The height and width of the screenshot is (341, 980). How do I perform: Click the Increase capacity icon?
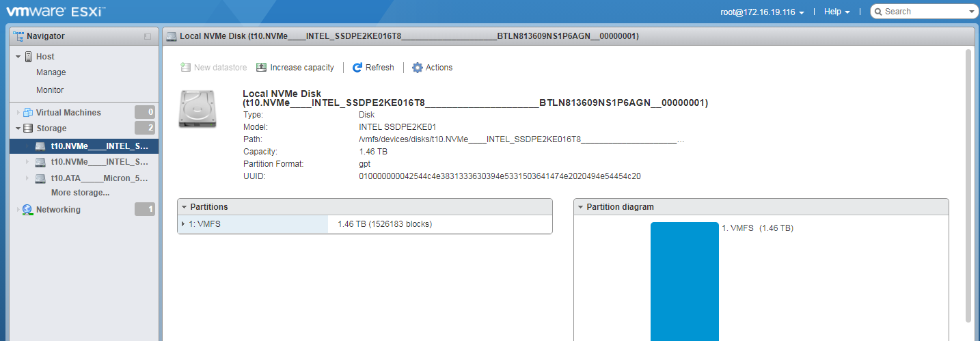261,68
